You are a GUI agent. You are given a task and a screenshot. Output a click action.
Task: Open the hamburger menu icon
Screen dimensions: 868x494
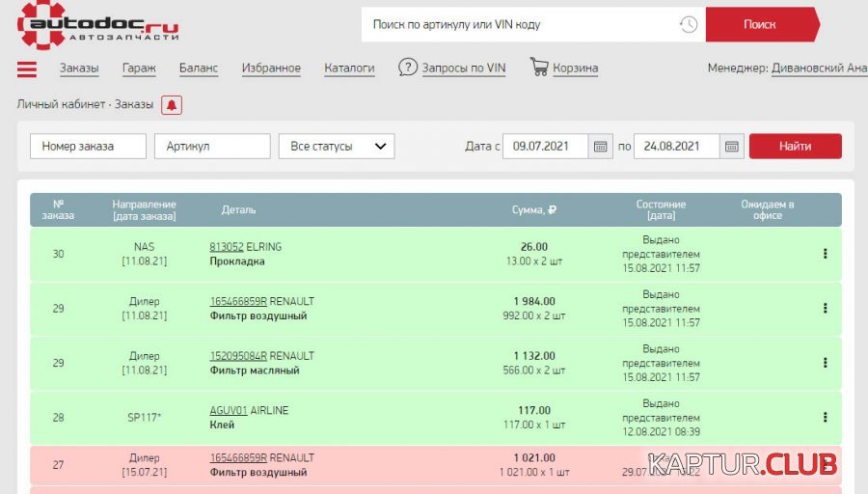[27, 69]
